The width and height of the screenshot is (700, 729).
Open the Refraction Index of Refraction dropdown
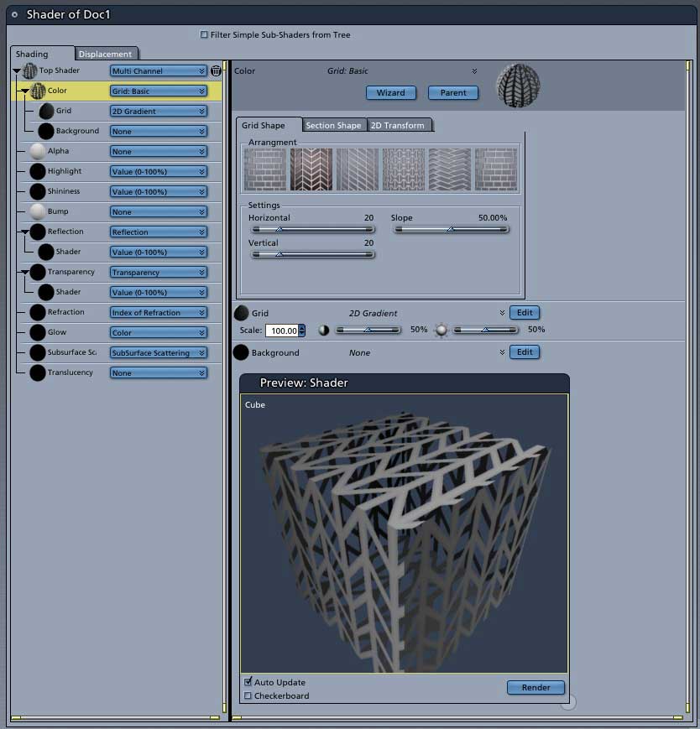click(x=158, y=312)
